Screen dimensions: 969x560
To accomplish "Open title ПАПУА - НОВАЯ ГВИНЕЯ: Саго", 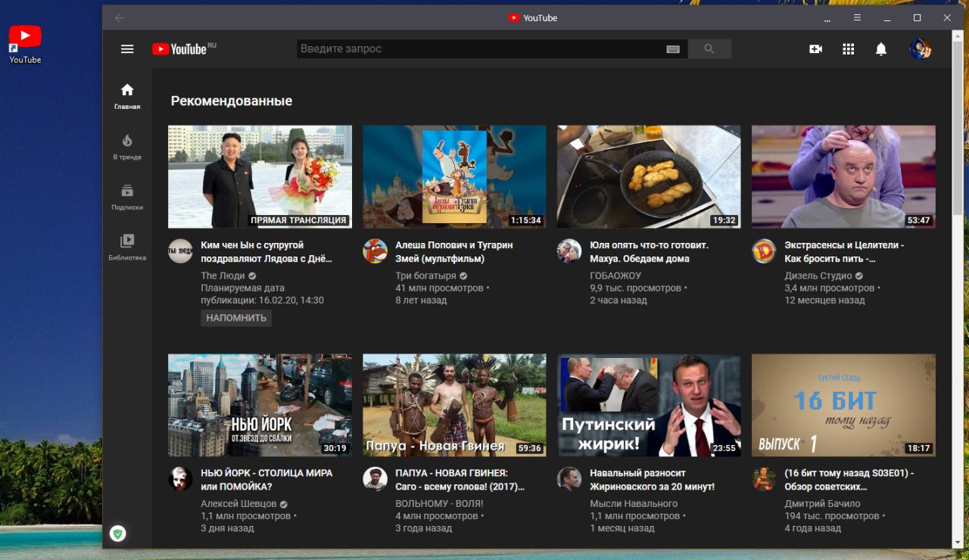I will point(460,480).
